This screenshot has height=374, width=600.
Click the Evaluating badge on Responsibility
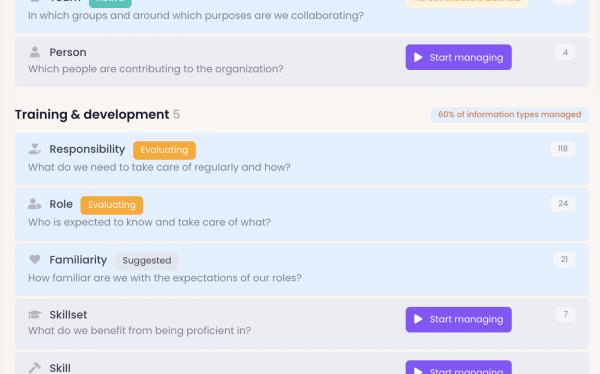tap(164, 150)
